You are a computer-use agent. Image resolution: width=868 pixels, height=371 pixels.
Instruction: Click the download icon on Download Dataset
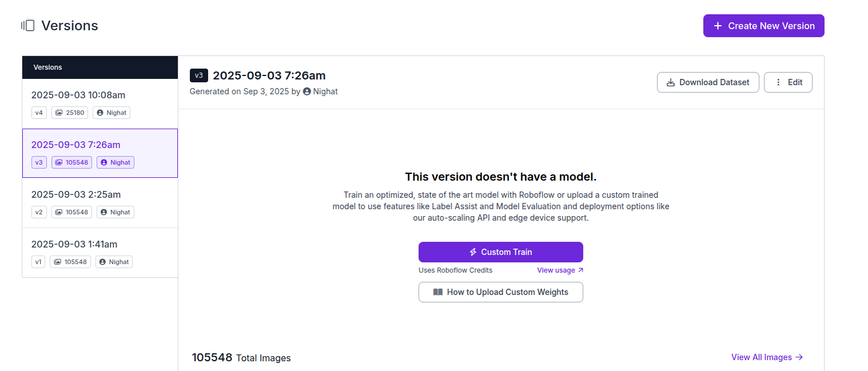pyautogui.click(x=671, y=82)
